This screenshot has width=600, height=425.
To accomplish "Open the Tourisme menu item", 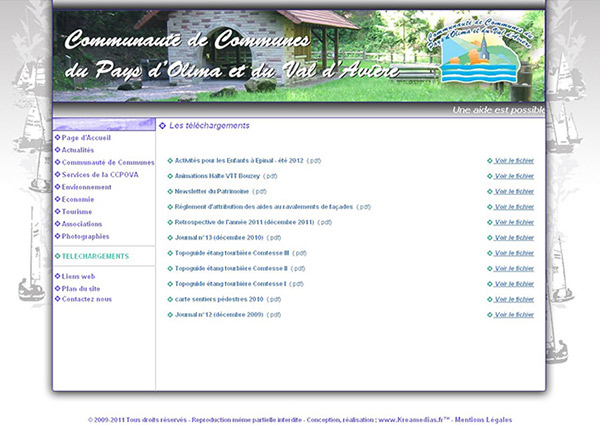I will [x=77, y=212].
